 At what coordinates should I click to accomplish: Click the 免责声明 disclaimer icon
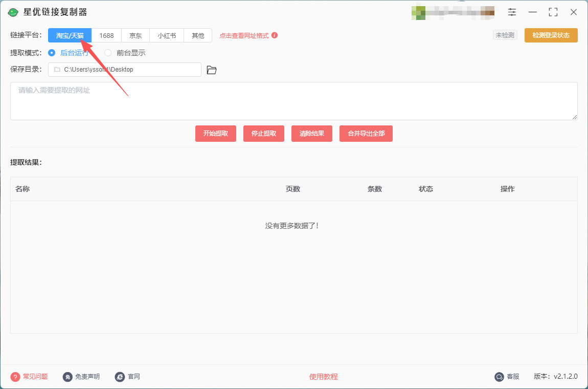[67, 377]
